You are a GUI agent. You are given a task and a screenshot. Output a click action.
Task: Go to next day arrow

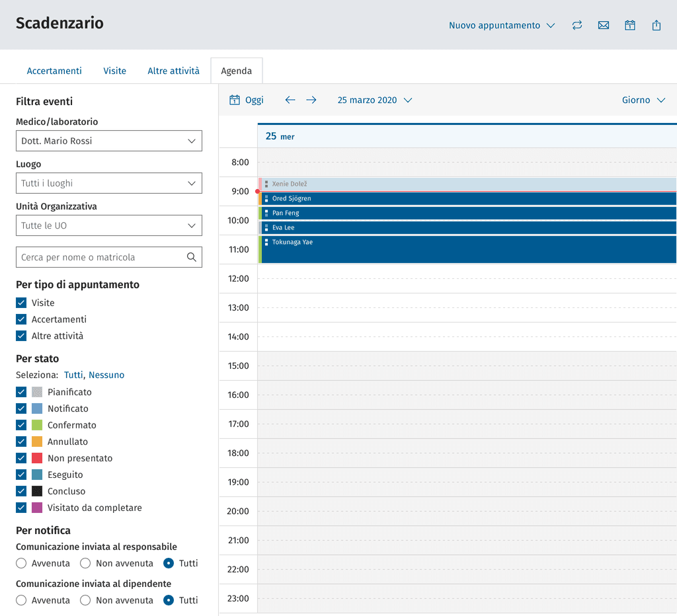point(311,100)
